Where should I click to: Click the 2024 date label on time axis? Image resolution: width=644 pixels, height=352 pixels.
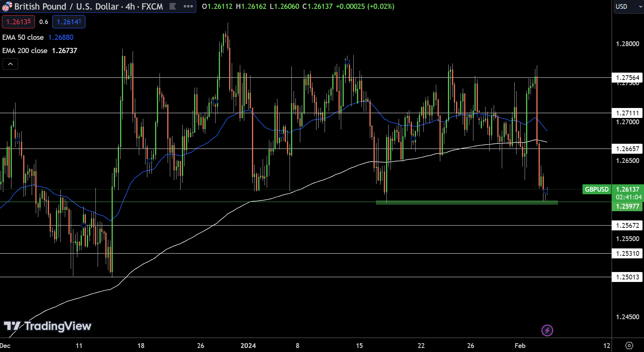pos(248,346)
